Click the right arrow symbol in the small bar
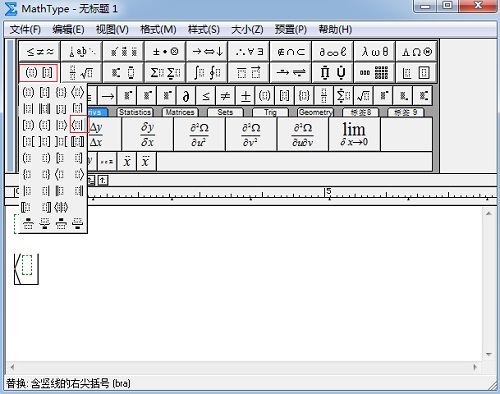The height and width of the screenshot is (394, 500). (x=108, y=96)
